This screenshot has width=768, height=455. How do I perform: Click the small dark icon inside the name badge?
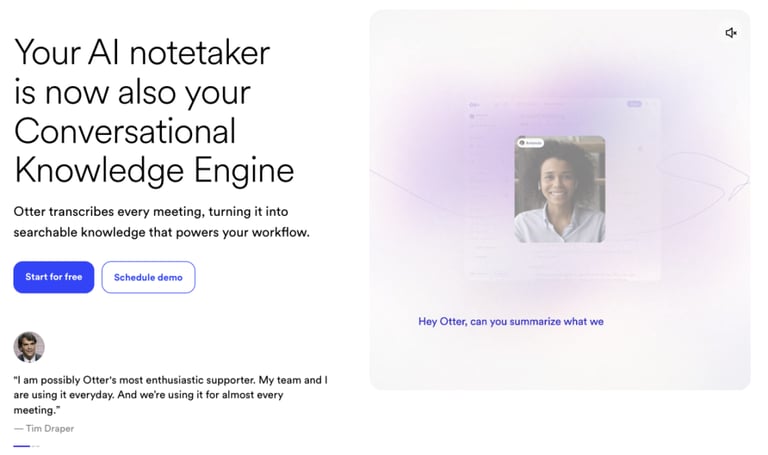coord(522,143)
